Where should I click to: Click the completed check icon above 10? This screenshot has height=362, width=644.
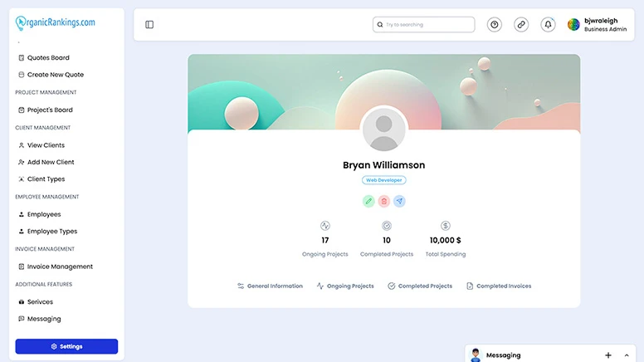387,226
